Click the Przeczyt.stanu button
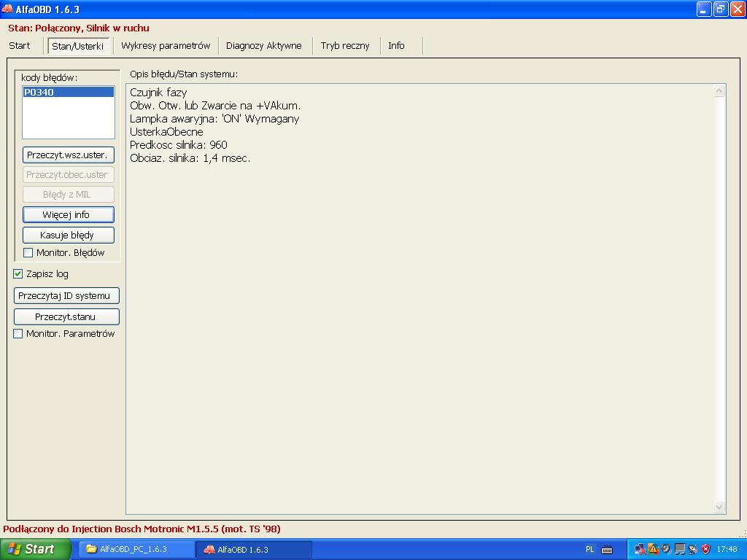Image resolution: width=747 pixels, height=560 pixels. click(x=66, y=317)
